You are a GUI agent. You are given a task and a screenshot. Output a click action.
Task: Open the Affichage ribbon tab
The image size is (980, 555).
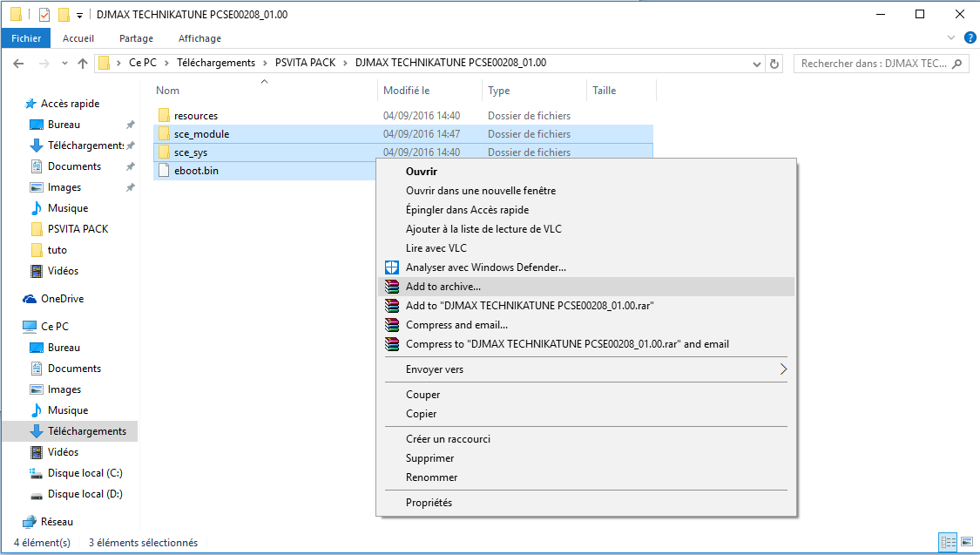[199, 38]
